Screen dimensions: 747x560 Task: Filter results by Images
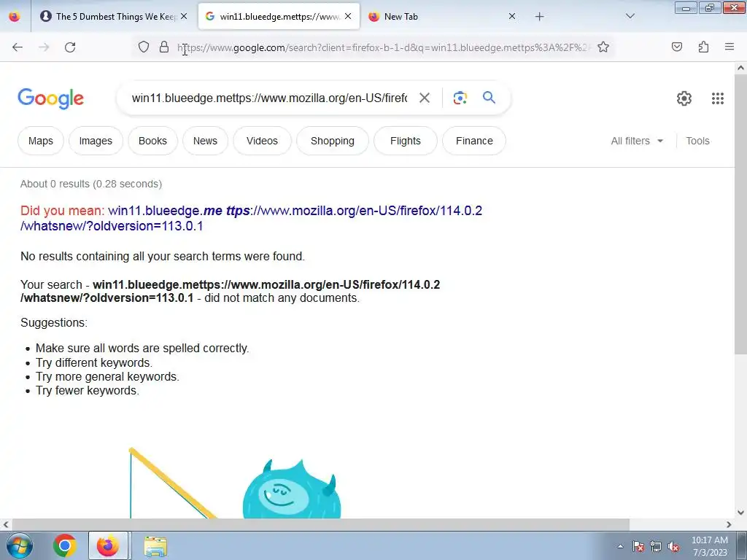[96, 141]
